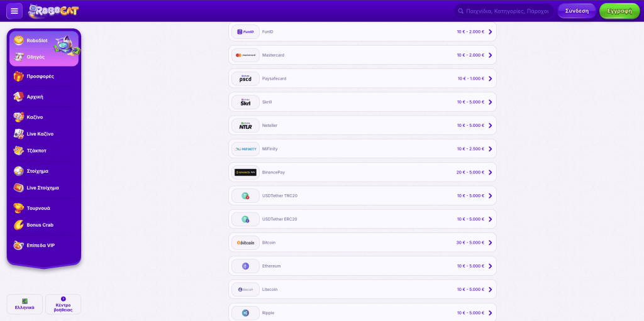Click the green Εγγραφή button
The image size is (644, 321).
coord(619,11)
